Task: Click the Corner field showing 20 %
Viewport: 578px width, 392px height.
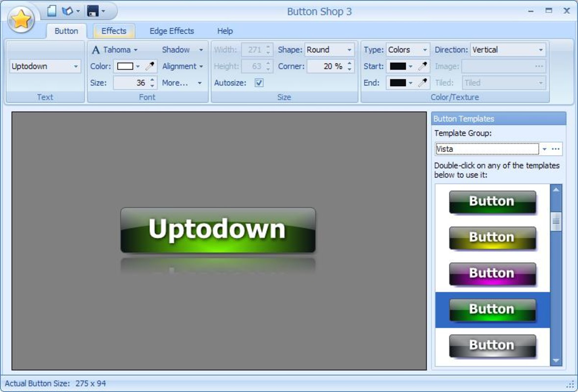Action: (326, 66)
